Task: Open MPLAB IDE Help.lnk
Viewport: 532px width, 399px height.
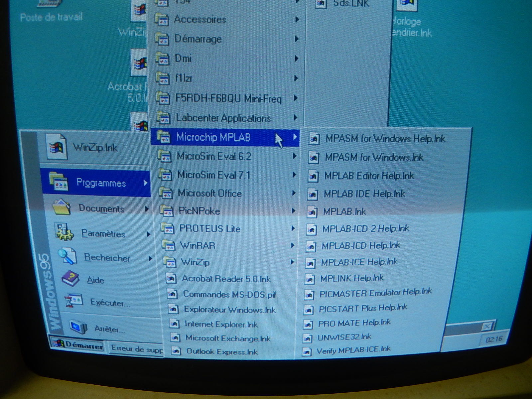Action: (x=365, y=194)
